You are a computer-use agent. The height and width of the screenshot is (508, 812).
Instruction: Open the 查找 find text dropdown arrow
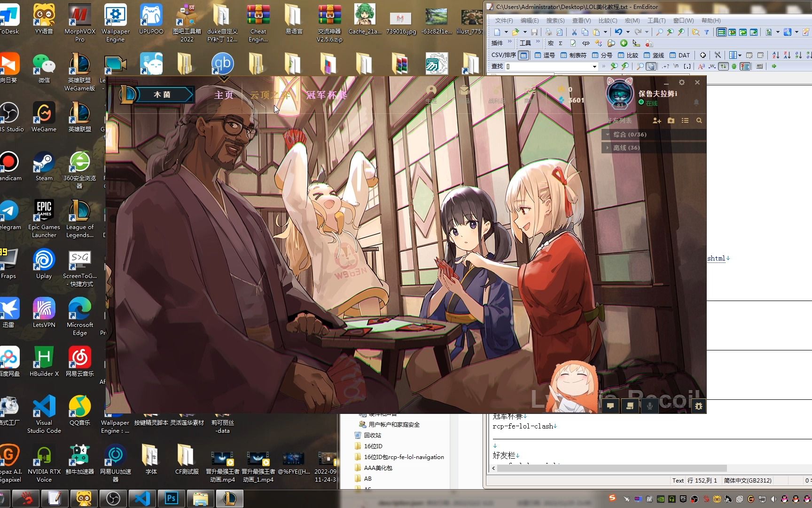tap(594, 67)
